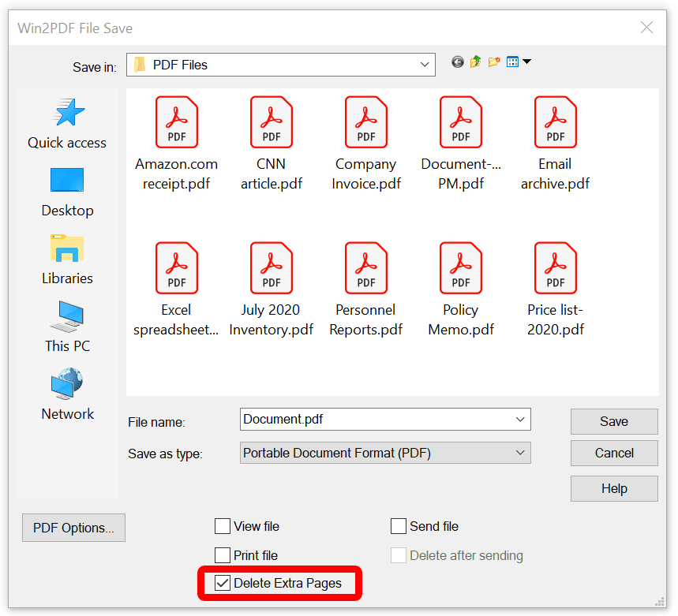Screen dimensions: 678x616
Task: Select Company Invoice.pdf file icon
Action: click(365, 121)
